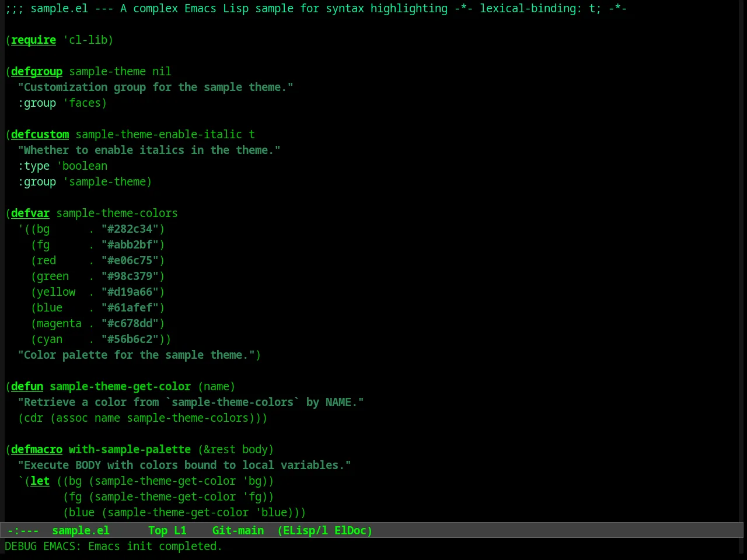The width and height of the screenshot is (747, 560).
Task: Click the cdr function call
Action: coord(33,418)
